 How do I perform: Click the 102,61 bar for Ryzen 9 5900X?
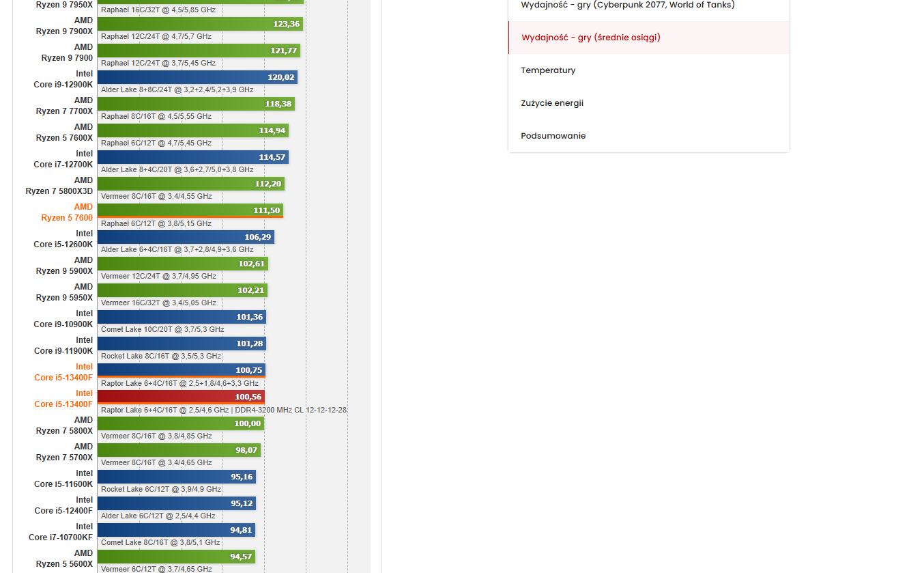(x=183, y=264)
